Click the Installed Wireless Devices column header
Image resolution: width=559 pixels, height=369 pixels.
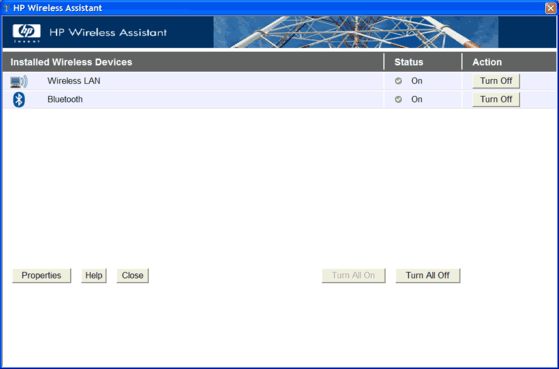pos(71,62)
